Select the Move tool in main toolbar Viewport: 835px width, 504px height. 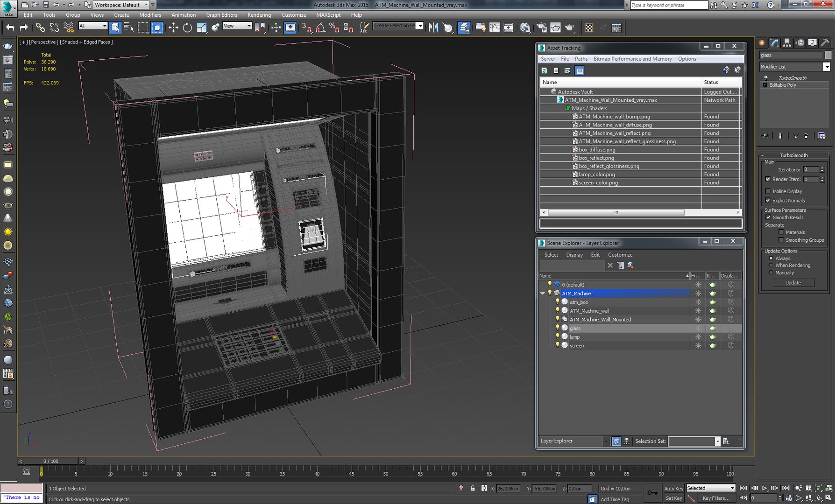[173, 28]
